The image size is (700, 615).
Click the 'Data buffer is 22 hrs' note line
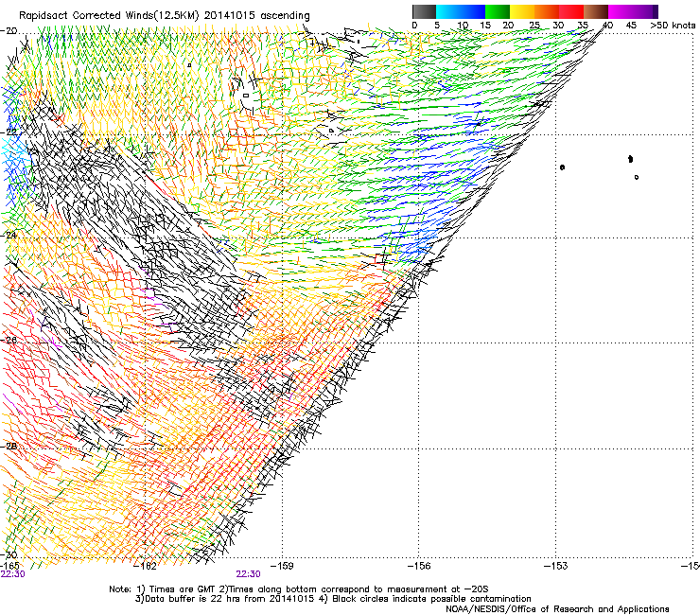333,599
